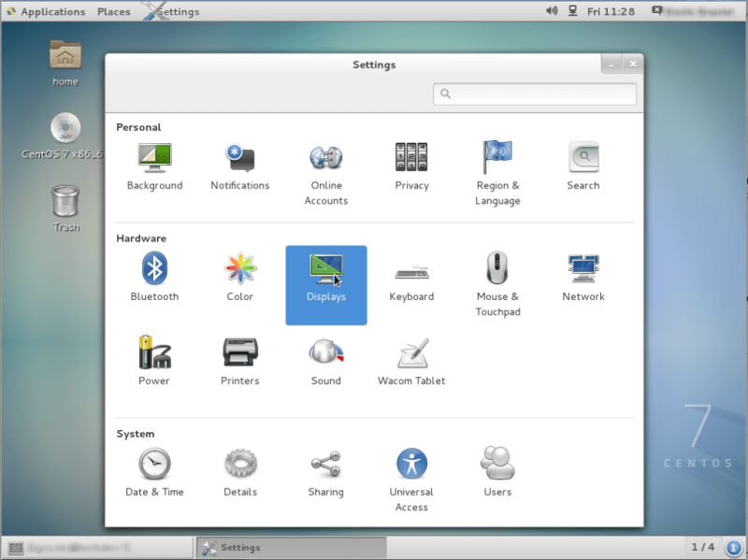Open Online Accounts panel

(325, 174)
